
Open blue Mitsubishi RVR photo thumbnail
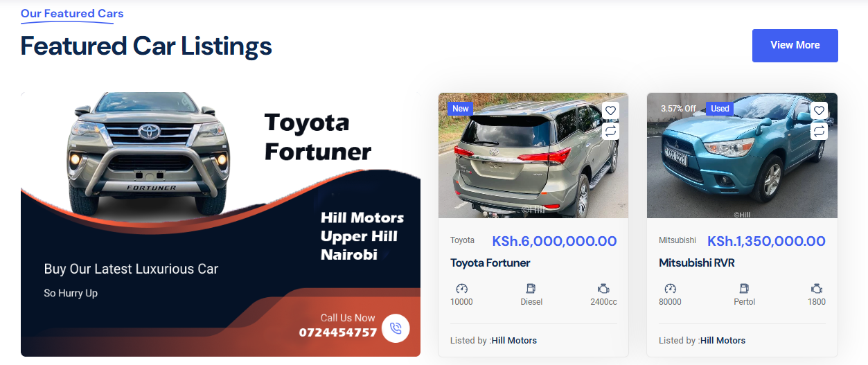(x=742, y=156)
